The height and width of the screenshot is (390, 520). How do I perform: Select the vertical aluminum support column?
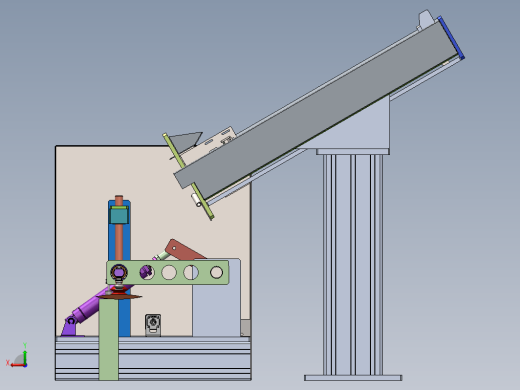tap(353, 265)
